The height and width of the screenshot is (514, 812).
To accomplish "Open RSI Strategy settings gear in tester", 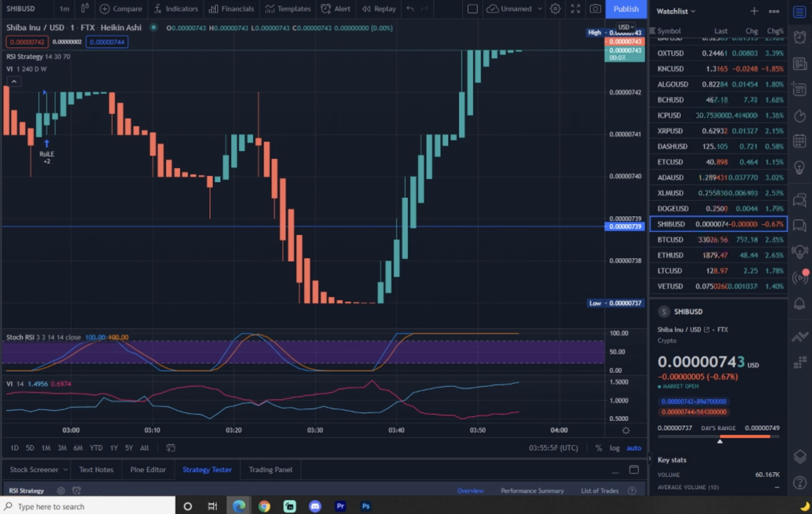I will [x=61, y=490].
